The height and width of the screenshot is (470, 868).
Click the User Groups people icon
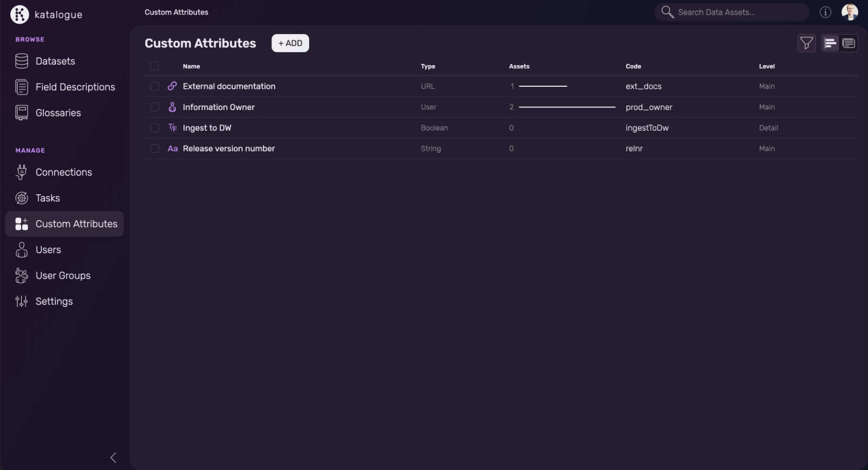click(x=22, y=275)
